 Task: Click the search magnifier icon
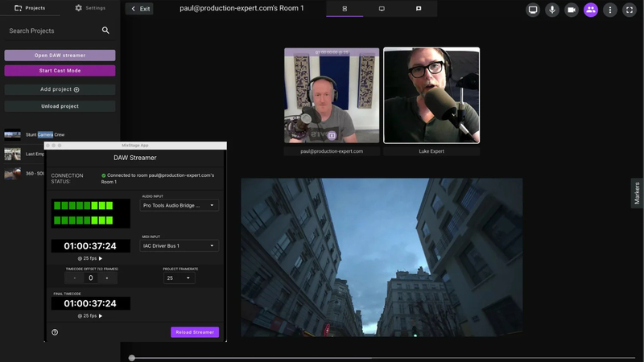tap(105, 31)
